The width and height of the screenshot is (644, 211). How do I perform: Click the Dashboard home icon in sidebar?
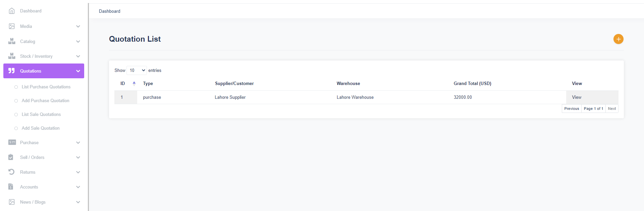12,11
